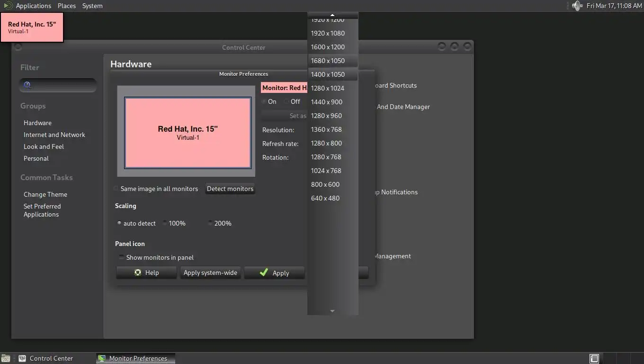
Task: Open Change Theme common task
Action: (x=45, y=194)
